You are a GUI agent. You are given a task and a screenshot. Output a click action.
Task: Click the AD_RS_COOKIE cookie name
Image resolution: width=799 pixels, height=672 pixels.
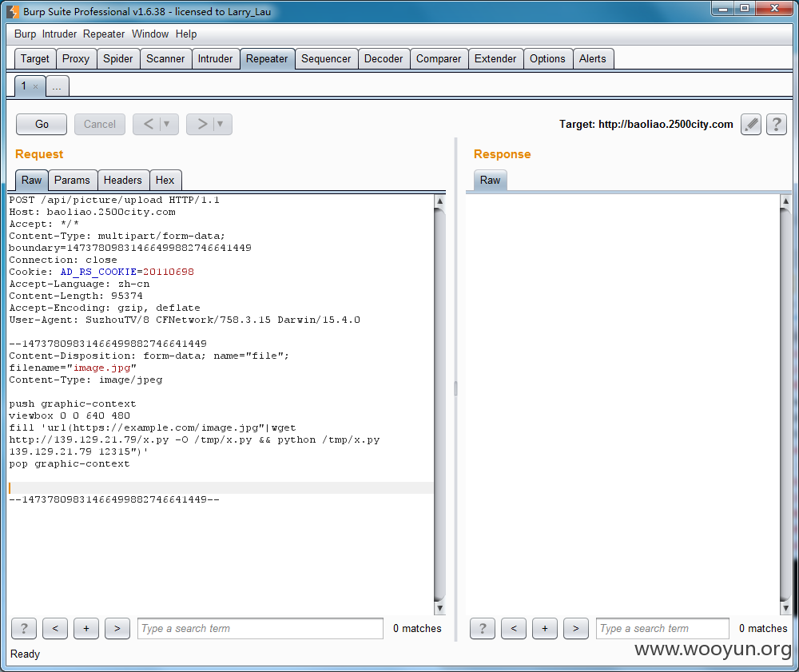click(98, 272)
